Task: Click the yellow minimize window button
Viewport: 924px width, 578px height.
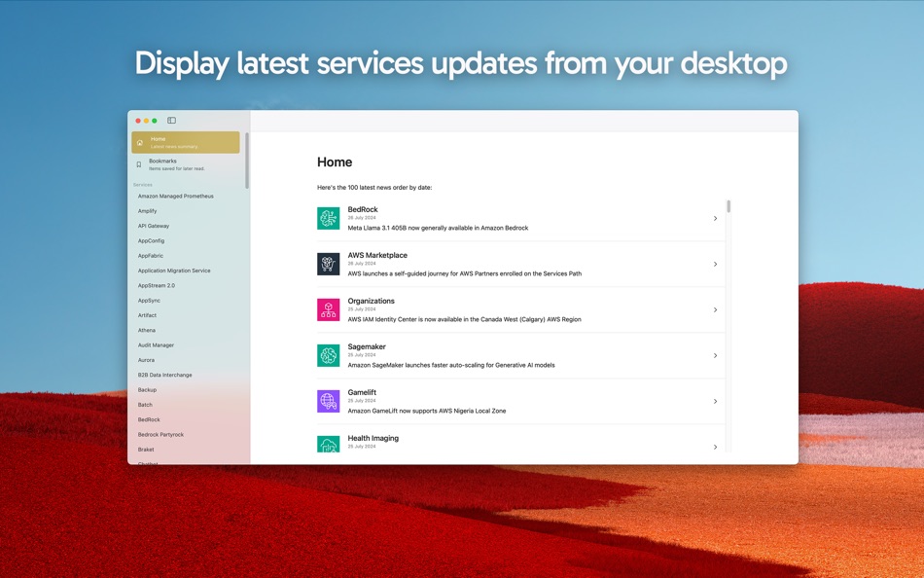Action: [146, 121]
